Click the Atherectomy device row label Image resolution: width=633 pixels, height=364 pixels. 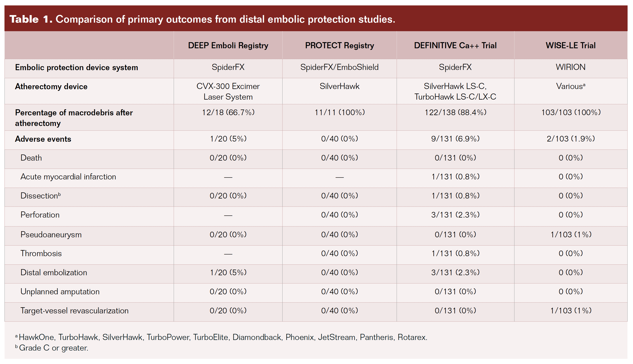(x=51, y=86)
